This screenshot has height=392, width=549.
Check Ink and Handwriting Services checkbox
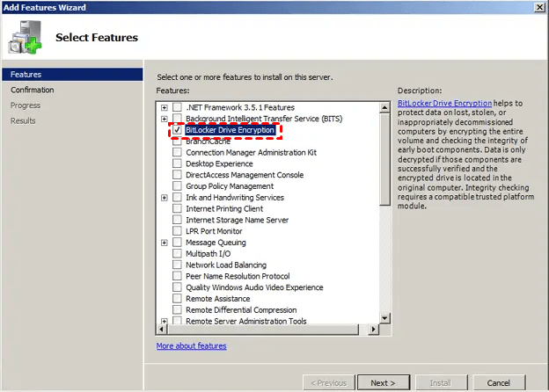pyautogui.click(x=177, y=197)
